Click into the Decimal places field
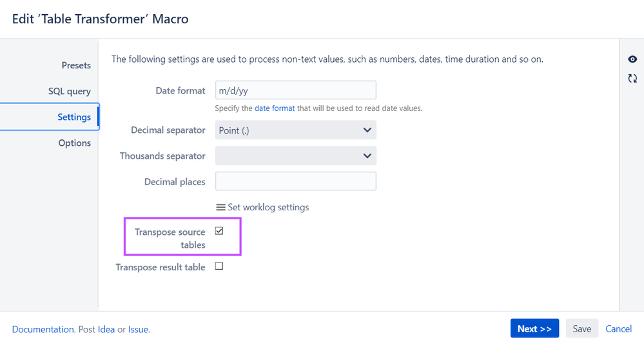Viewport: 644px width, 342px height. 295,181
